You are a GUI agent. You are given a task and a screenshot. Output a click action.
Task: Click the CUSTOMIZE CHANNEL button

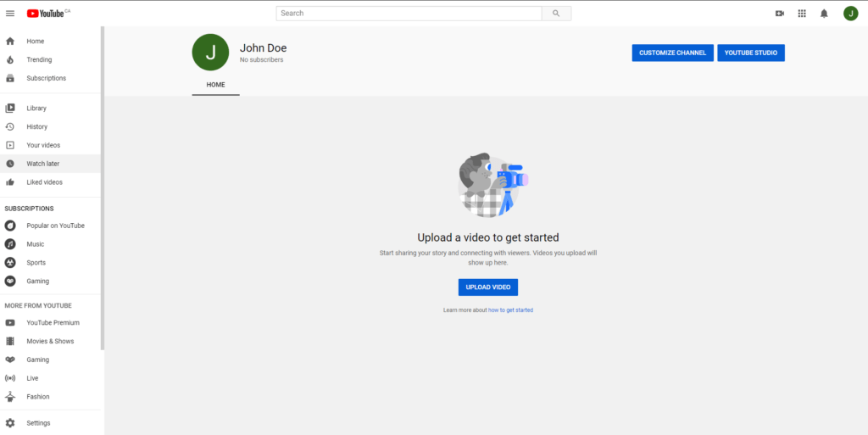pos(672,53)
